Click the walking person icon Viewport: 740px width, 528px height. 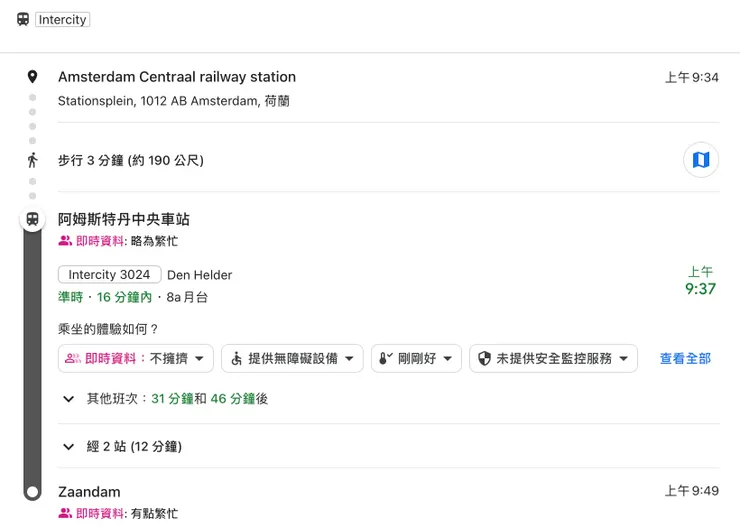pyautogui.click(x=32, y=160)
